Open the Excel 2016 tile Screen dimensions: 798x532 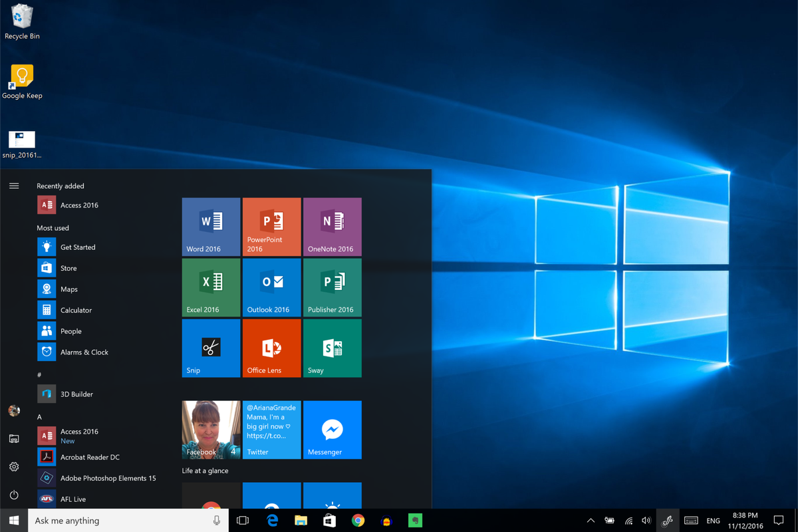[x=211, y=287]
